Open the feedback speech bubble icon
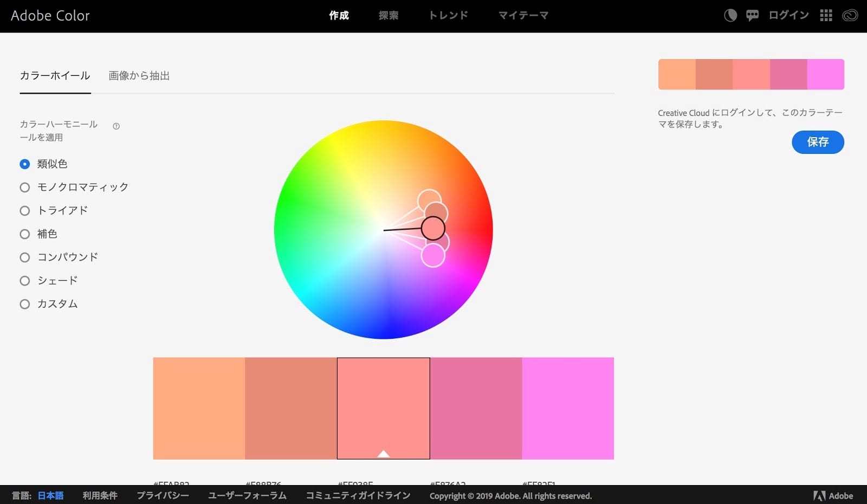Viewport: 867px width, 504px height. coord(752,16)
